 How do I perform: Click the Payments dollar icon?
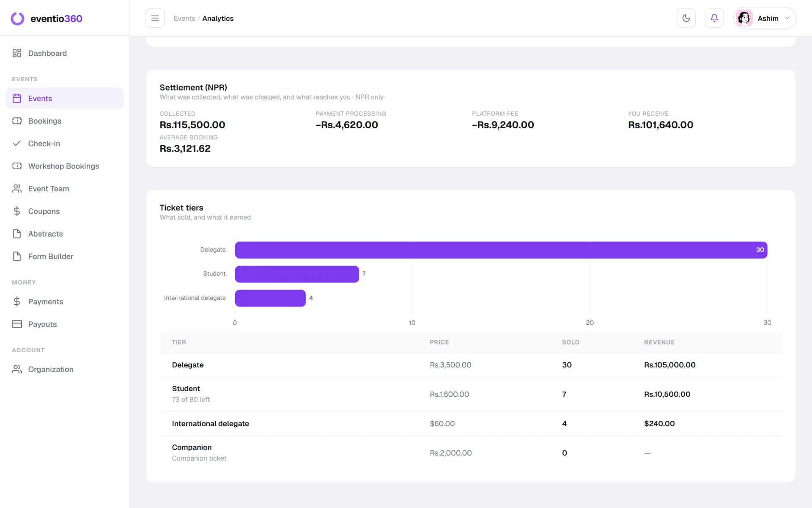tap(17, 301)
